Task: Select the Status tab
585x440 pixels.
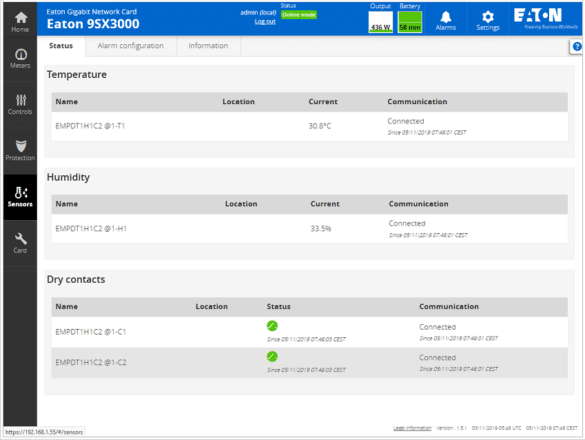Action: 61,46
